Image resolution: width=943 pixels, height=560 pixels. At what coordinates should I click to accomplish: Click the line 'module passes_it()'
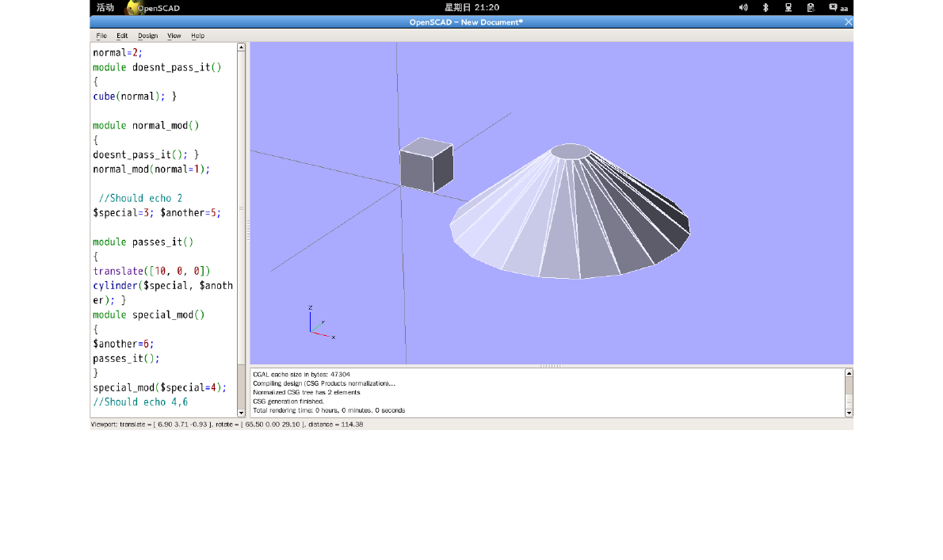(143, 242)
